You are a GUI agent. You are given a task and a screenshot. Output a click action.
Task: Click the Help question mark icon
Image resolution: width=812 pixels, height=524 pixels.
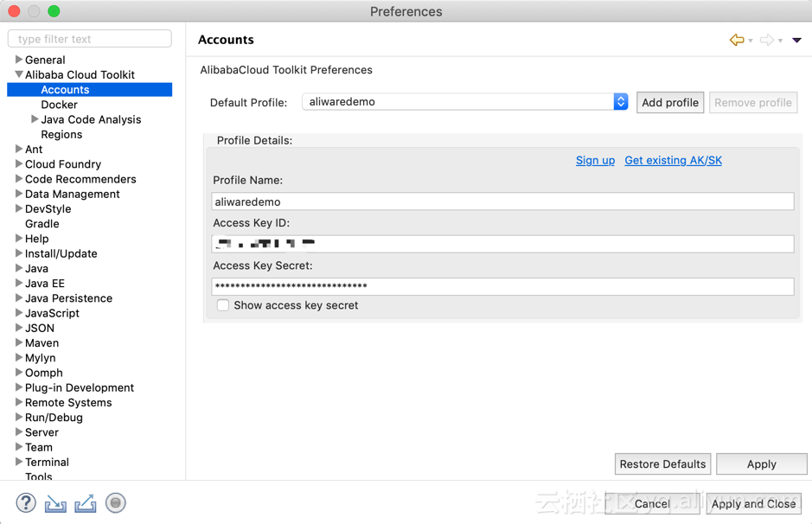(x=25, y=502)
